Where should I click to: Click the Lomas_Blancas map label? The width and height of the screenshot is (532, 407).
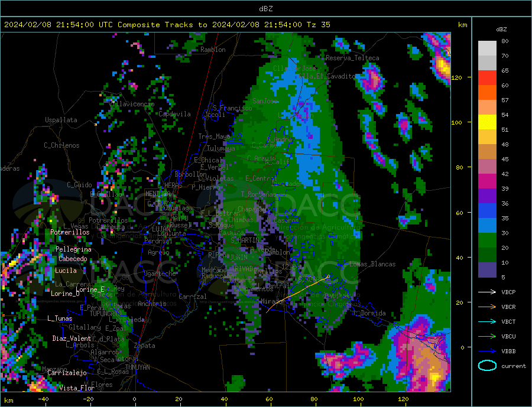click(372, 264)
